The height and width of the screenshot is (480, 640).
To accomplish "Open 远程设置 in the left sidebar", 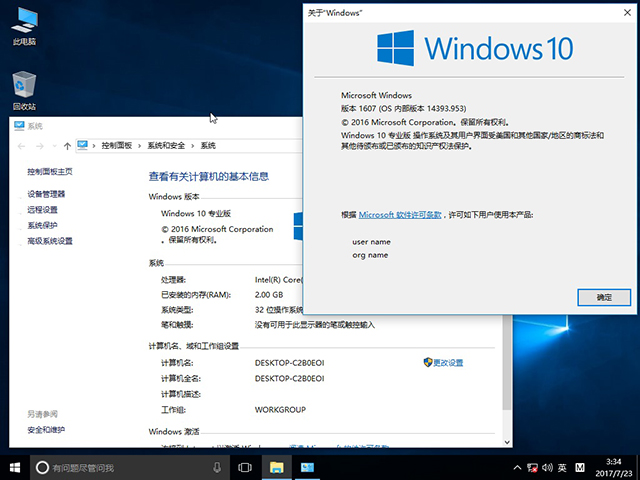I will [x=42, y=210].
